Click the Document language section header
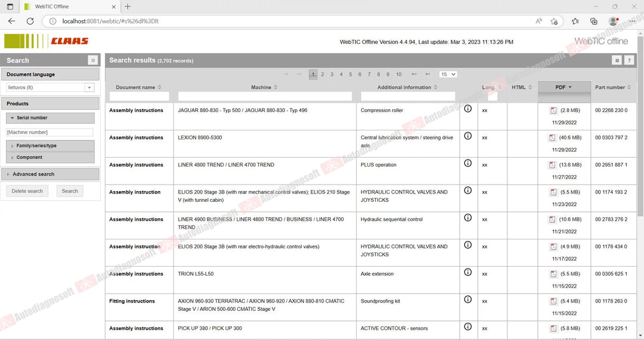The image size is (644, 340). click(x=50, y=74)
